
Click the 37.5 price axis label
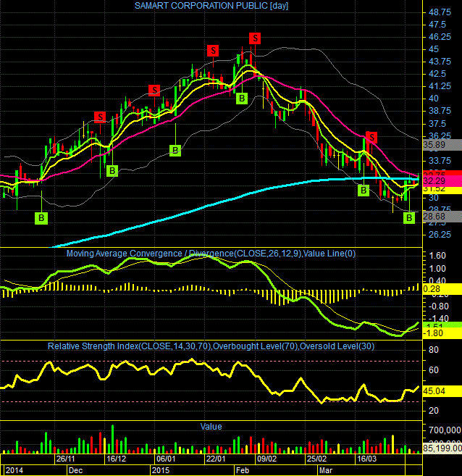click(437, 124)
